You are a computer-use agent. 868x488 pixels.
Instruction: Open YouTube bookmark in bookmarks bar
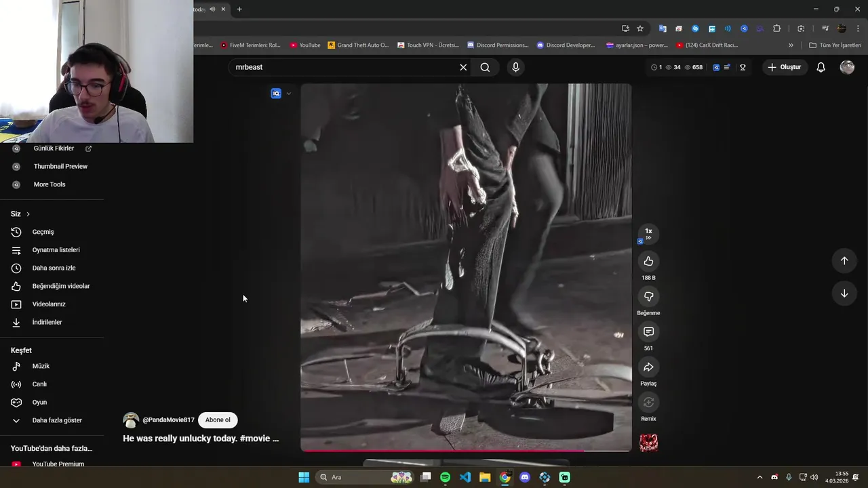[305, 45]
